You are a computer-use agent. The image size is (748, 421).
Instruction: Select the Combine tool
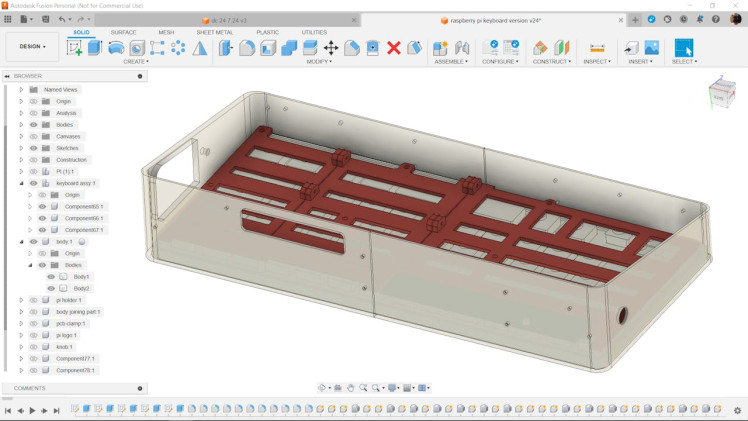pyautogui.click(x=289, y=48)
